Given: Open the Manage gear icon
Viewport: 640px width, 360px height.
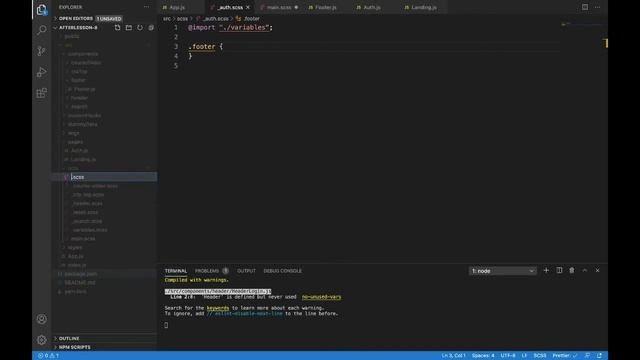Looking at the screenshot, I should point(42,340).
